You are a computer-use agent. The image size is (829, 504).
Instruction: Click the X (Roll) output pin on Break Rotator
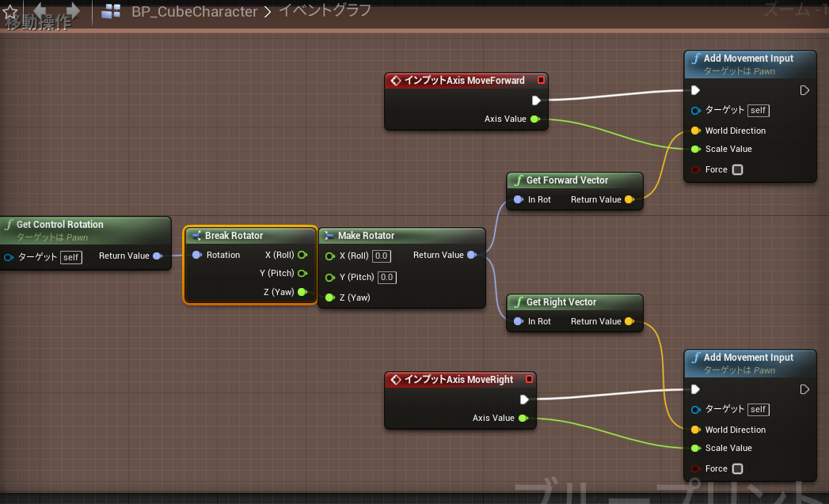(302, 255)
